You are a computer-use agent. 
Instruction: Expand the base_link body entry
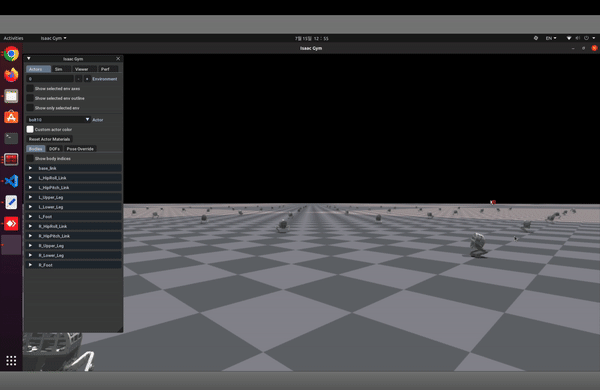[74, 168]
